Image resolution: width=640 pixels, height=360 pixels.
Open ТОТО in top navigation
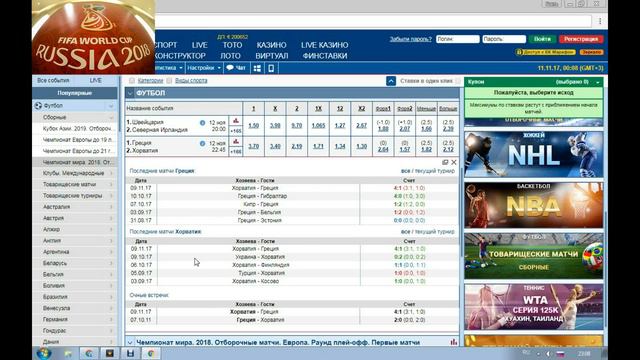[232, 45]
